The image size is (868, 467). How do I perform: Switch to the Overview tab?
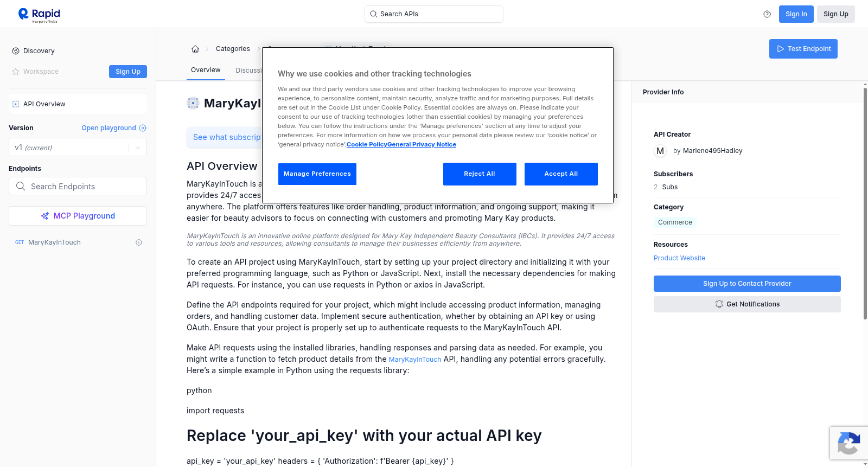click(x=206, y=70)
